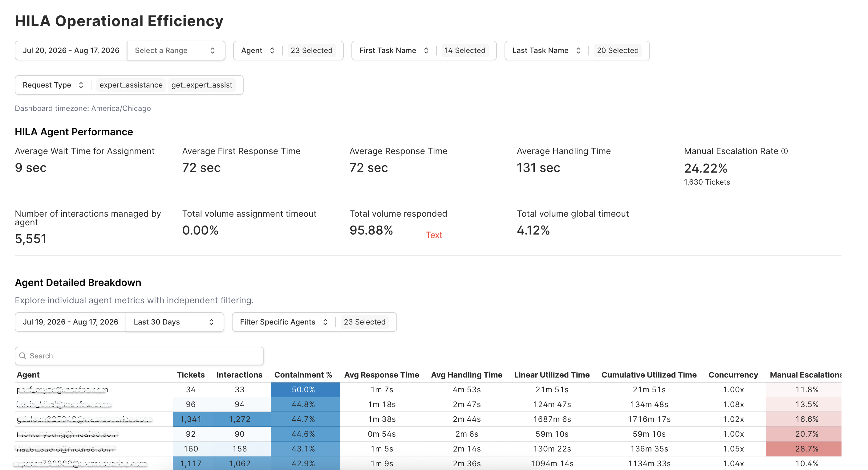Click the 95.88% total volume responded value
This screenshot has width=868, height=470.
(x=371, y=230)
